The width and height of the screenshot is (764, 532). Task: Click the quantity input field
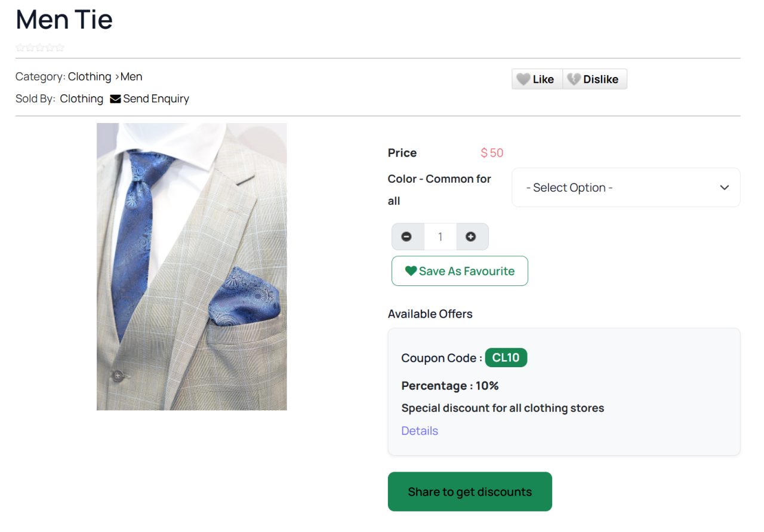click(x=440, y=237)
